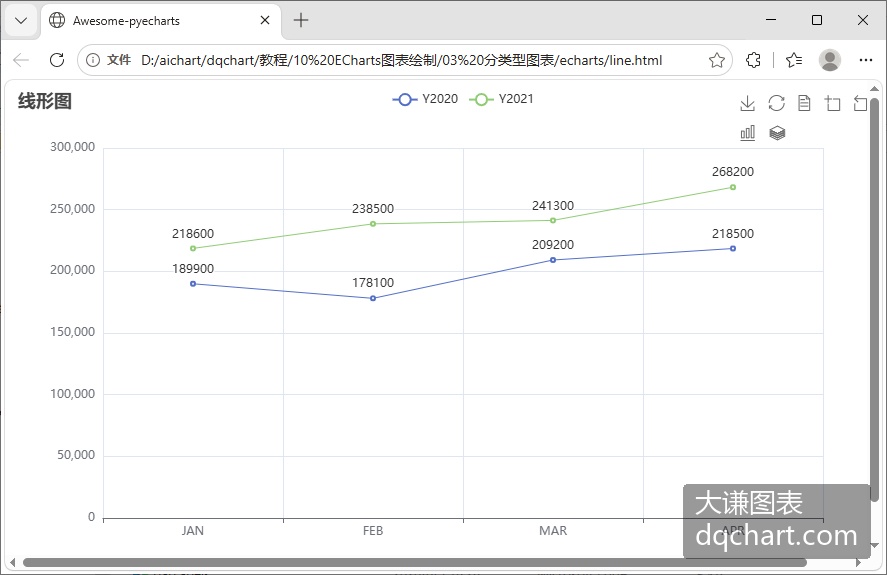The width and height of the screenshot is (887, 575).
Task: Select the Awesome-pyecharts tab
Action: (x=160, y=21)
